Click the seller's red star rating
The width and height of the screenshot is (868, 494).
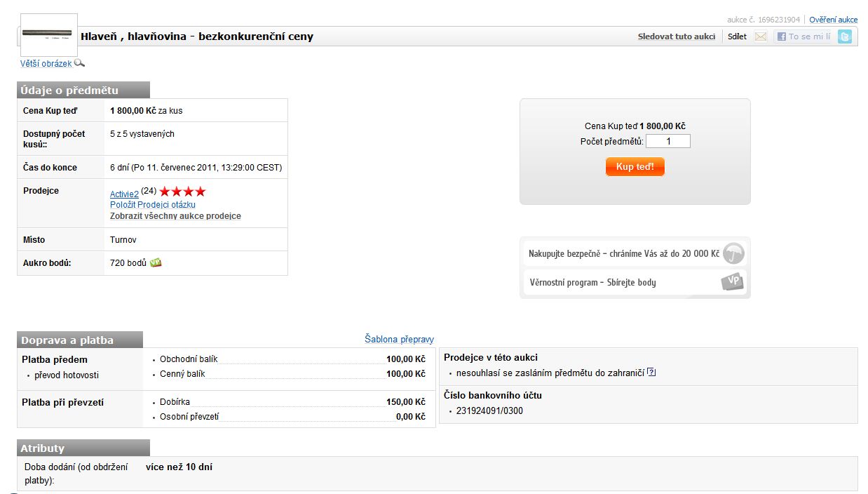tap(182, 192)
